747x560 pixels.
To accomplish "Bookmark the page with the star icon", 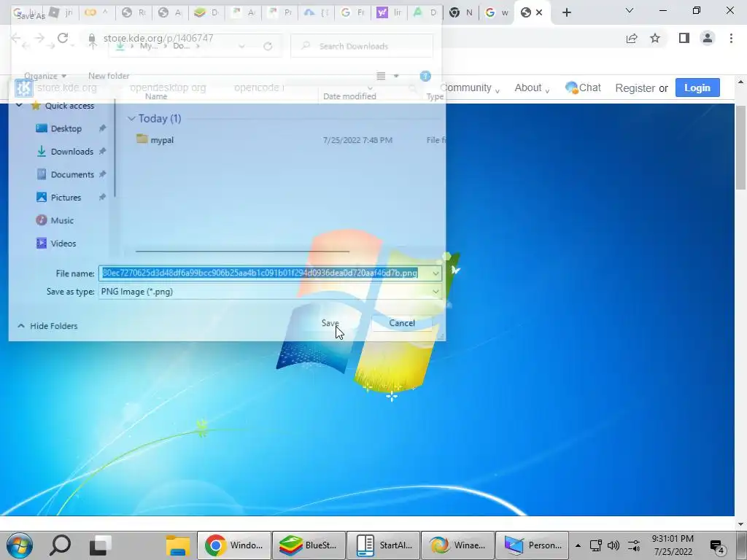I will (655, 38).
